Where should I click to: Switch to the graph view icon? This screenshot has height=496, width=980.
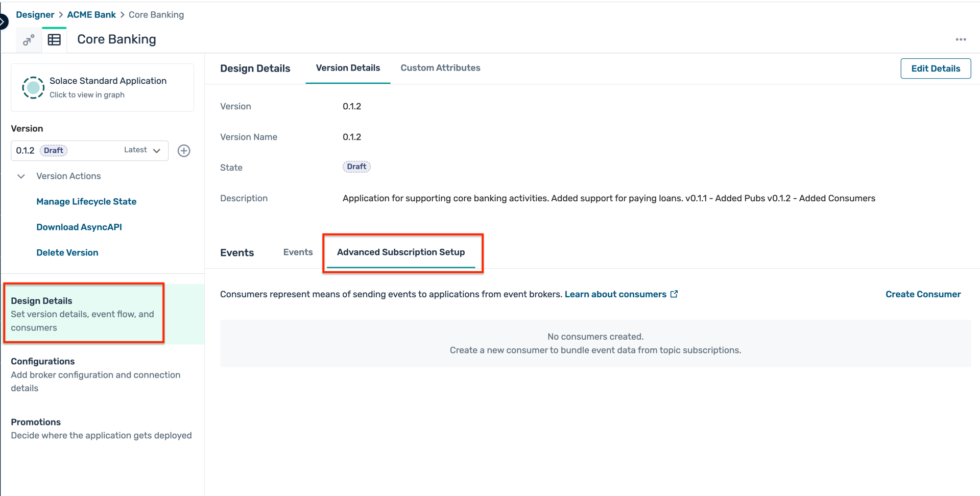click(x=28, y=39)
